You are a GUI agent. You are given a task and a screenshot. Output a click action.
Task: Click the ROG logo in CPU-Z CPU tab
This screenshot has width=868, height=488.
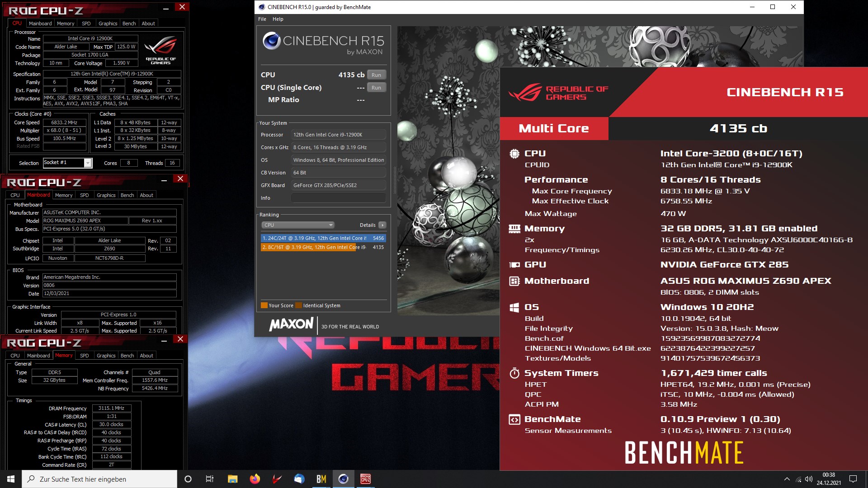pos(160,51)
